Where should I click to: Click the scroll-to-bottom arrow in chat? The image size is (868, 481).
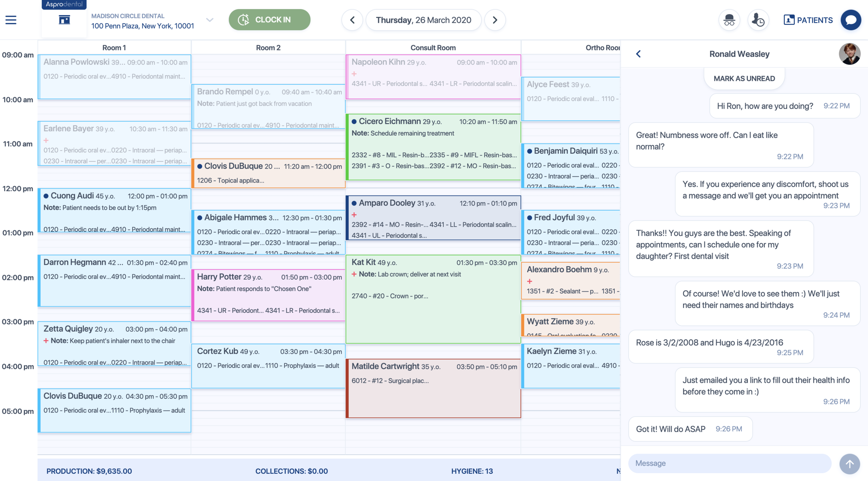850,464
